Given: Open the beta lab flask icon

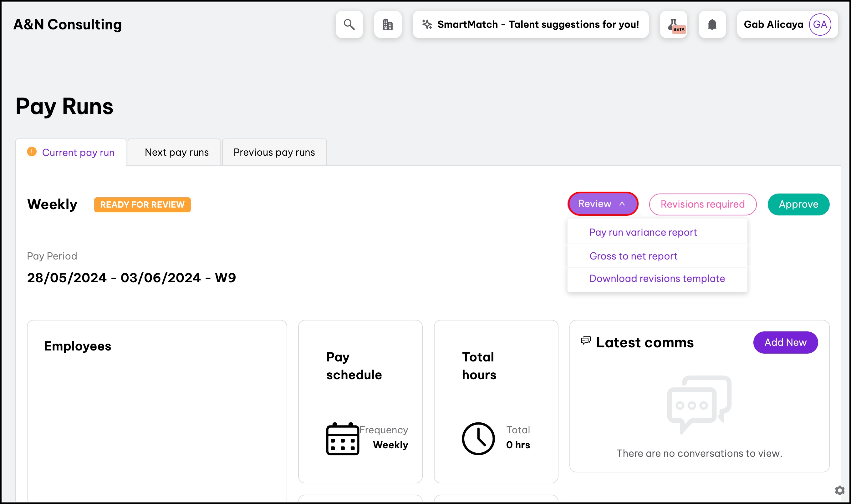Looking at the screenshot, I should point(673,24).
